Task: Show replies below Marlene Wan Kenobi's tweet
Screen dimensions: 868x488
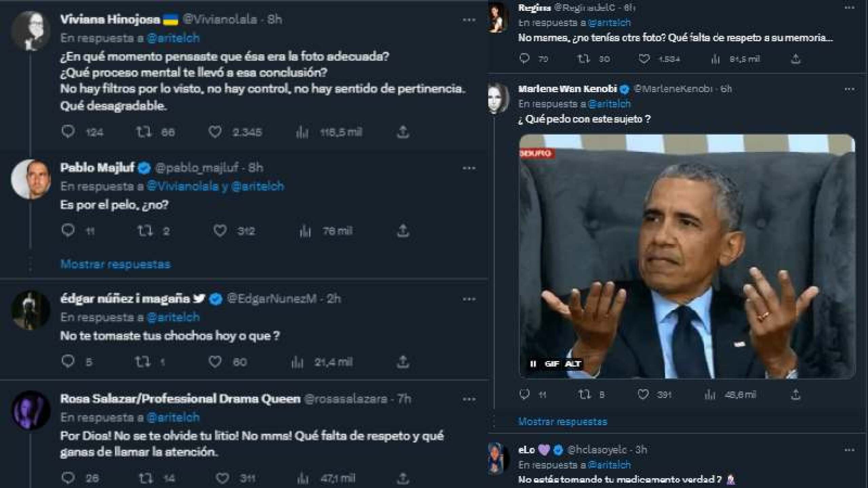Action: click(563, 422)
